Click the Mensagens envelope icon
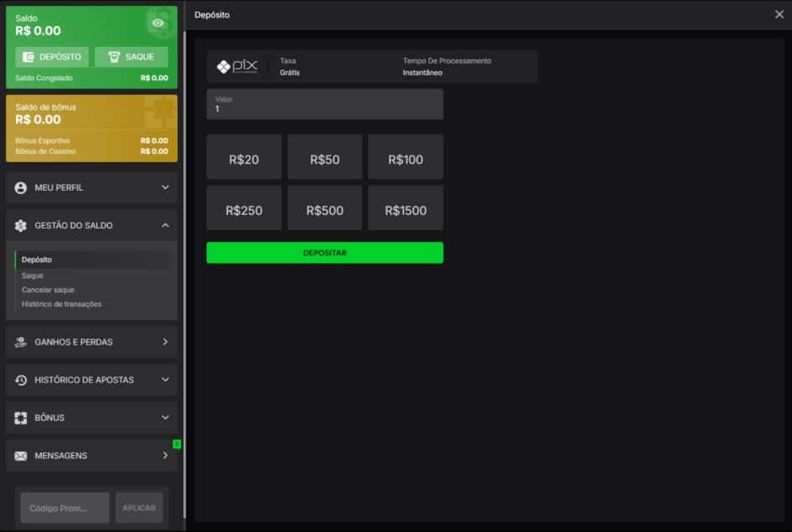 coord(21,456)
